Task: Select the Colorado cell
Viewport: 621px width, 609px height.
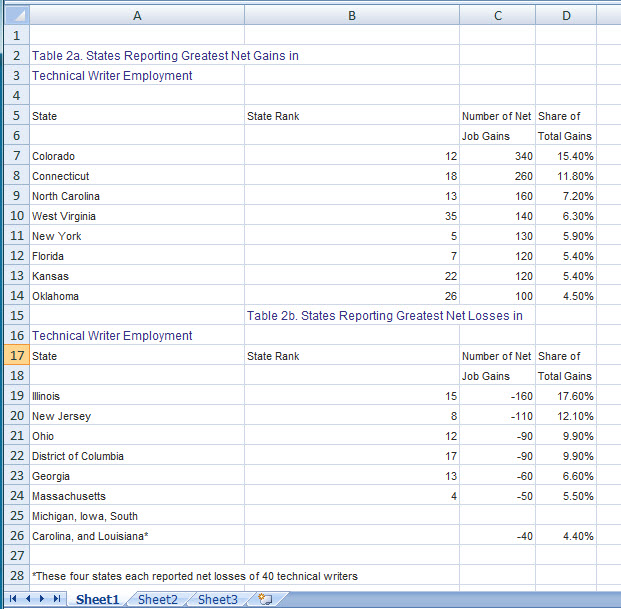Action: [137, 155]
